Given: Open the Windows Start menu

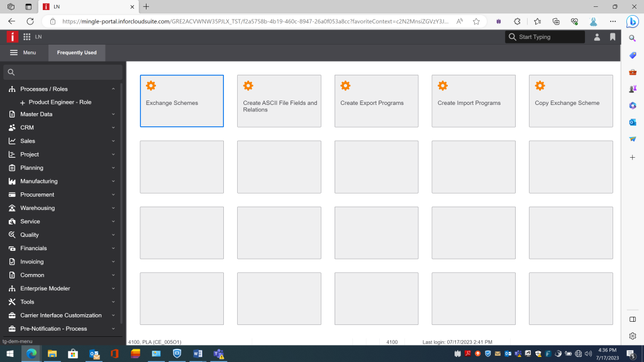Looking at the screenshot, I should click(x=10, y=354).
